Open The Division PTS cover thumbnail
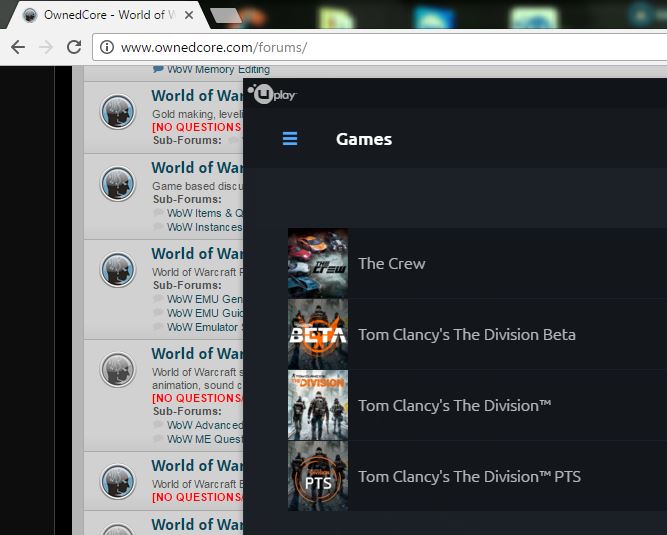667x535 pixels. [x=318, y=476]
